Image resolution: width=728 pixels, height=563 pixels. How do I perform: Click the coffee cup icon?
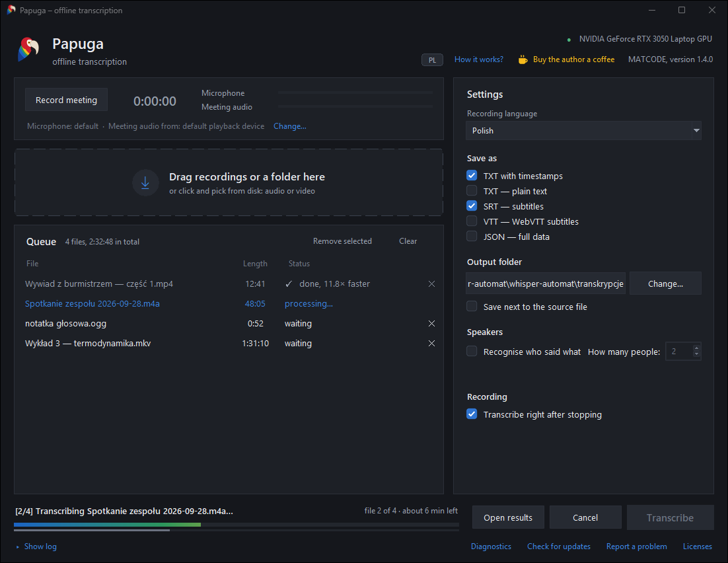[523, 59]
